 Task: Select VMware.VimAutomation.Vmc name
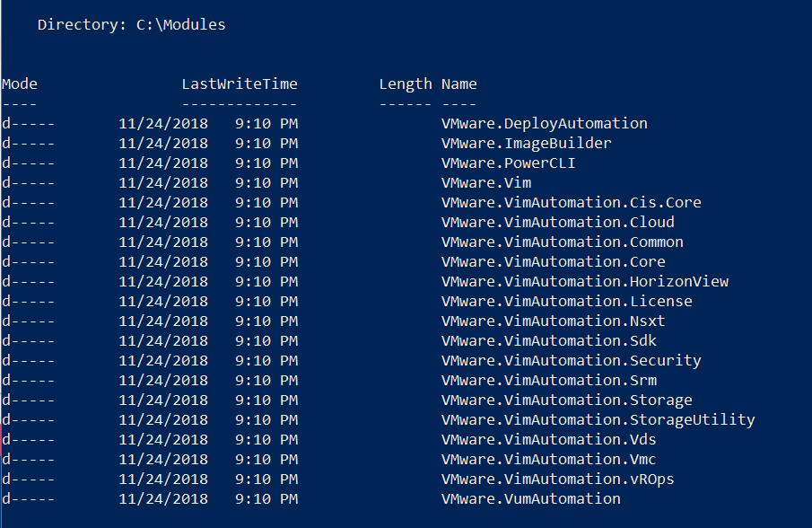pyautogui.click(x=549, y=459)
